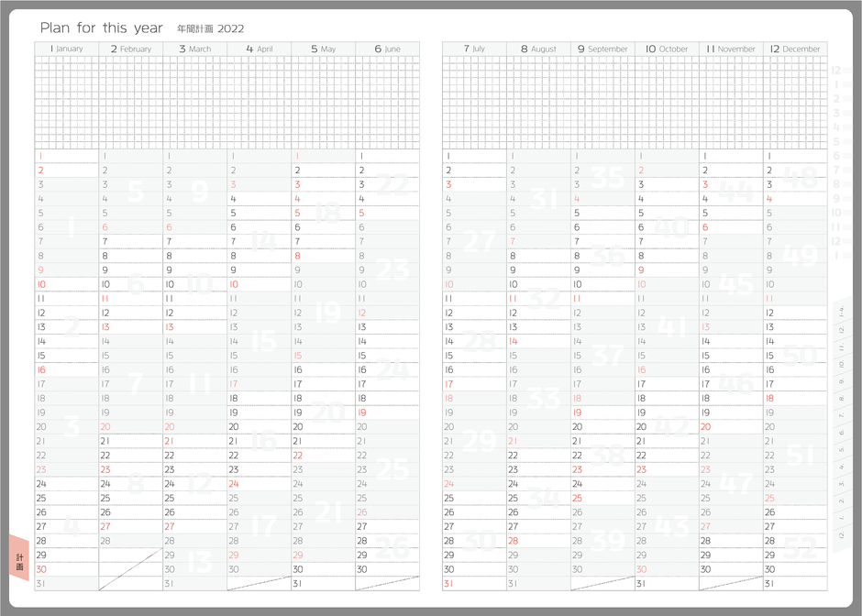Viewport: 862px width, 616px height.
Task: Click the habit grid under February header
Action: tap(130, 102)
